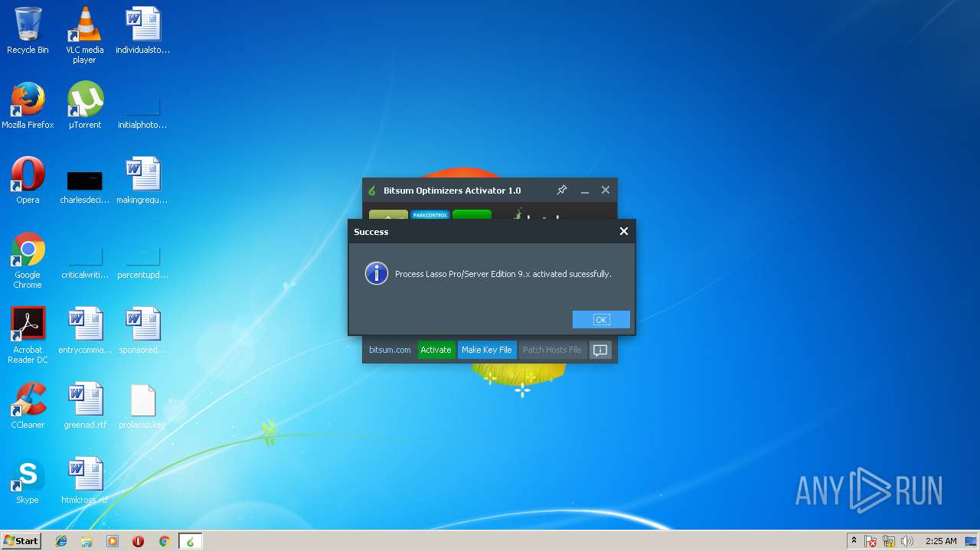Pin the Bitsum Activator window on top
The width and height of the screenshot is (980, 551).
(x=561, y=190)
